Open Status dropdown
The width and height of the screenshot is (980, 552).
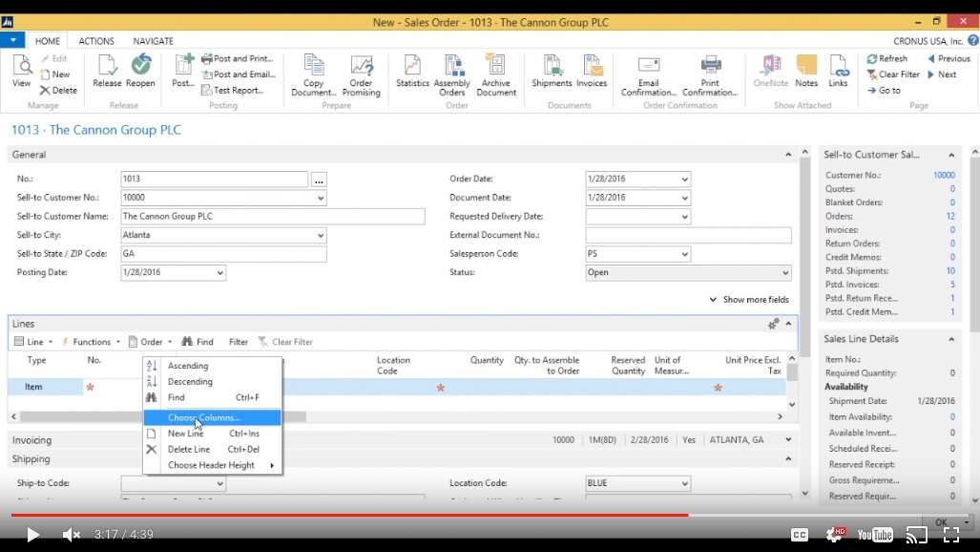point(785,273)
